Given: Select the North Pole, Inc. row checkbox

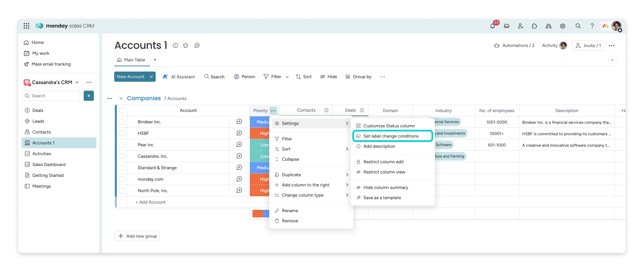Looking at the screenshot, I should tap(122, 191).
